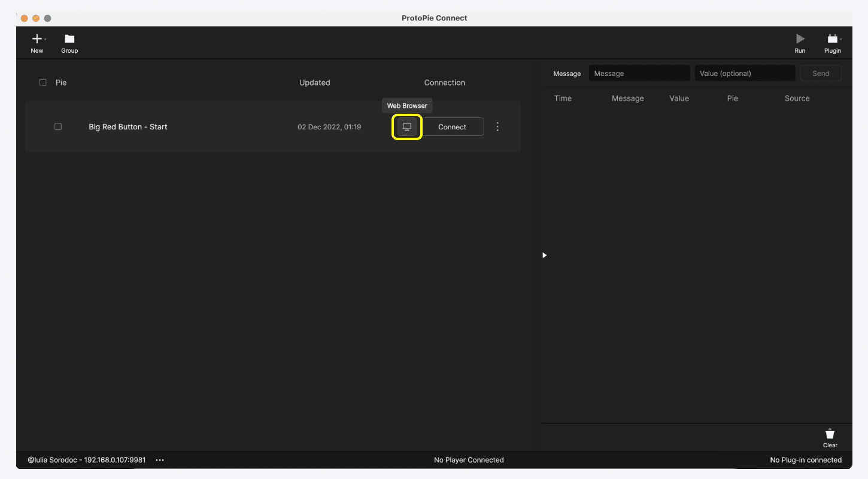The height and width of the screenshot is (479, 868).
Task: Clear the message log with the trash icon
Action: (830, 434)
